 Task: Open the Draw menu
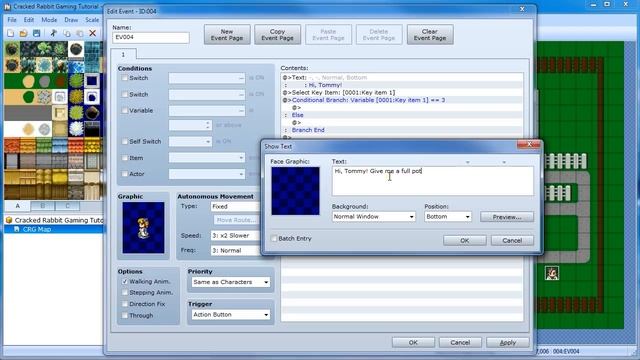(71, 20)
